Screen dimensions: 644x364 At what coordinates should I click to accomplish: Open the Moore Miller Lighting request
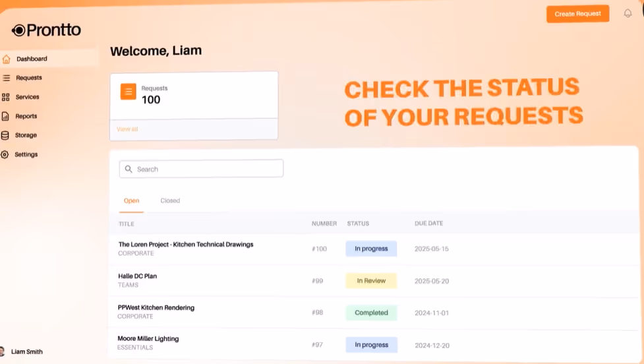coord(148,339)
